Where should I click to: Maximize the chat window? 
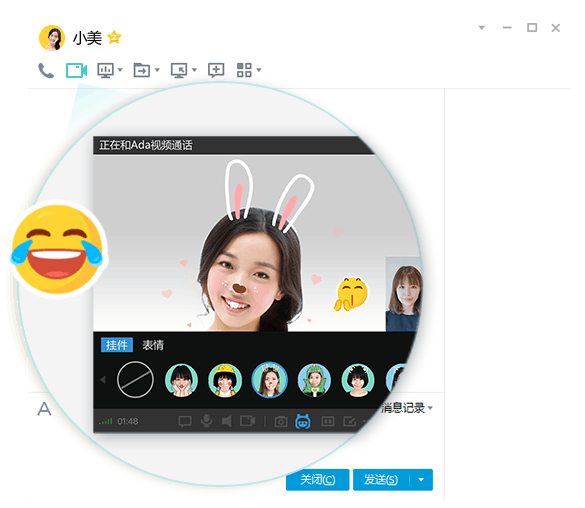pyautogui.click(x=532, y=28)
